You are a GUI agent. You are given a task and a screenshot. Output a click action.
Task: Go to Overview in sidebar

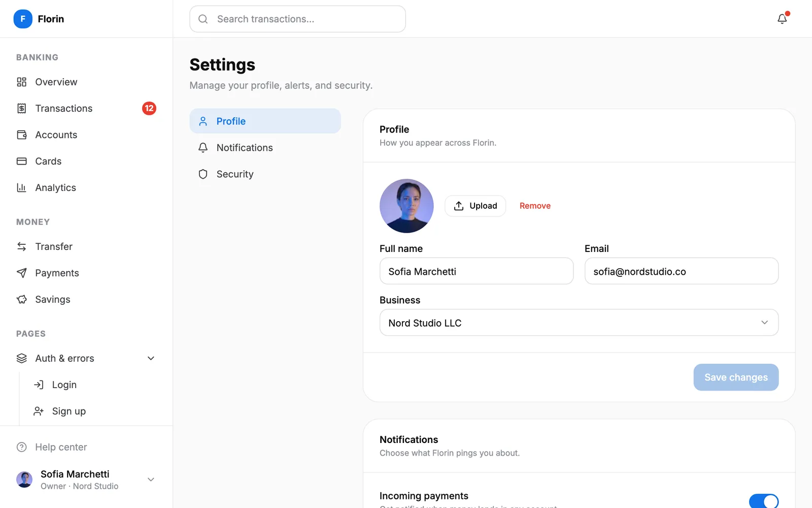point(86,82)
